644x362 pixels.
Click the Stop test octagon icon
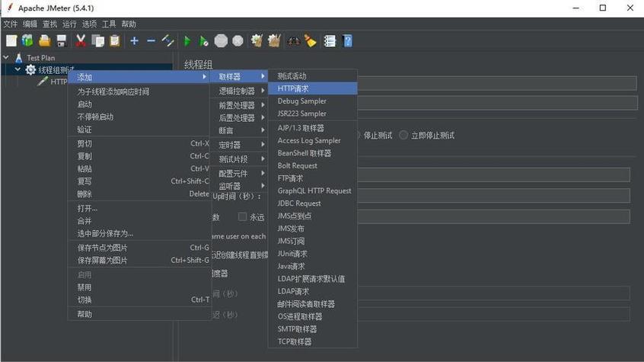point(221,40)
